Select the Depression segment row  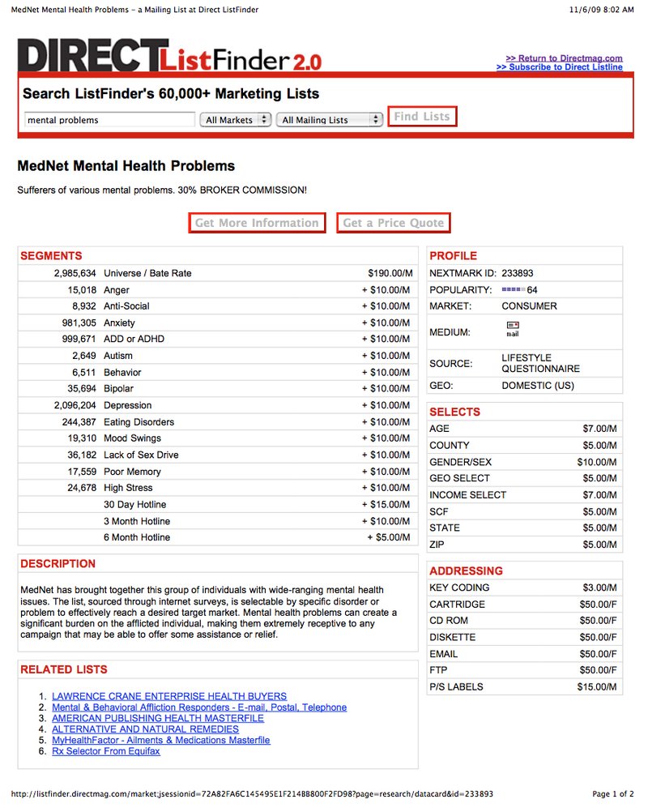pos(218,405)
